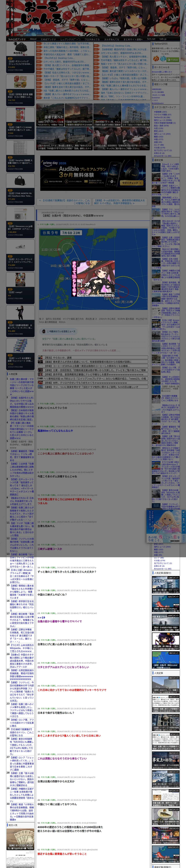
Task: Open category 中国情勢 (297)
Action: tap(160, 112)
